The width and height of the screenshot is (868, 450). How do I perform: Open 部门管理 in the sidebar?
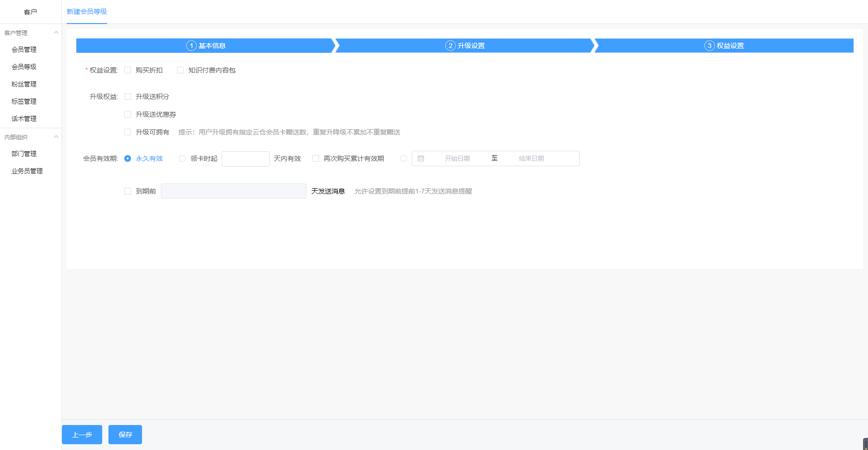[24, 154]
